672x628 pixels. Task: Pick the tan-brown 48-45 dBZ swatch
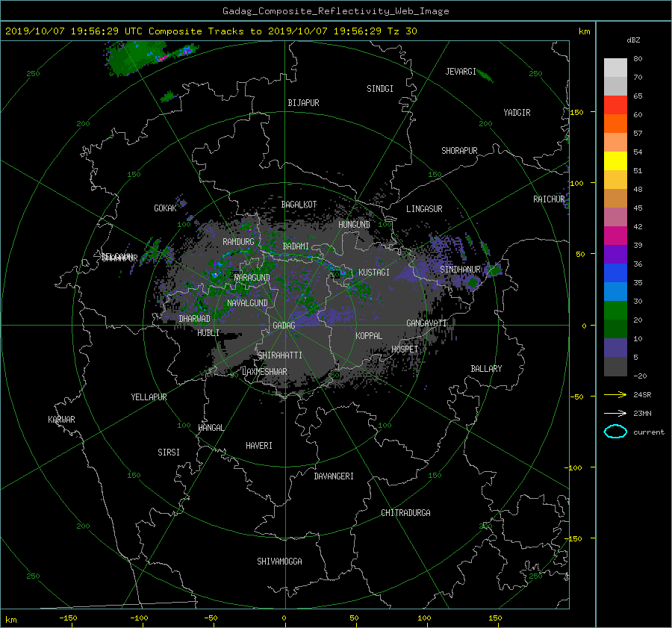coord(615,198)
